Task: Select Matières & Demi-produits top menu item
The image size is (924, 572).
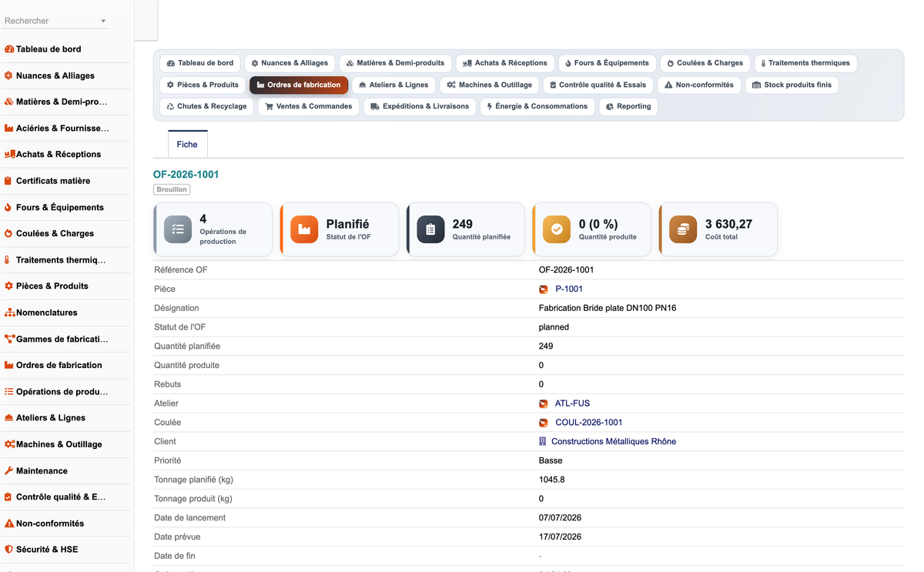Action: point(395,63)
